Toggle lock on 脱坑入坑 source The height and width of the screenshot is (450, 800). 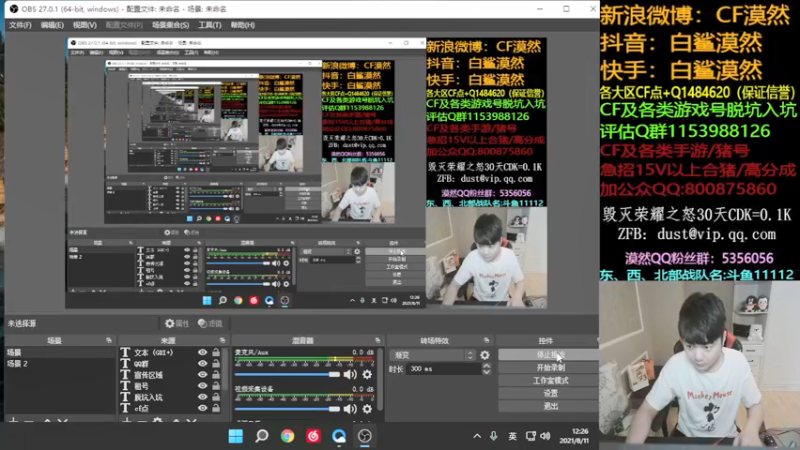(216, 397)
